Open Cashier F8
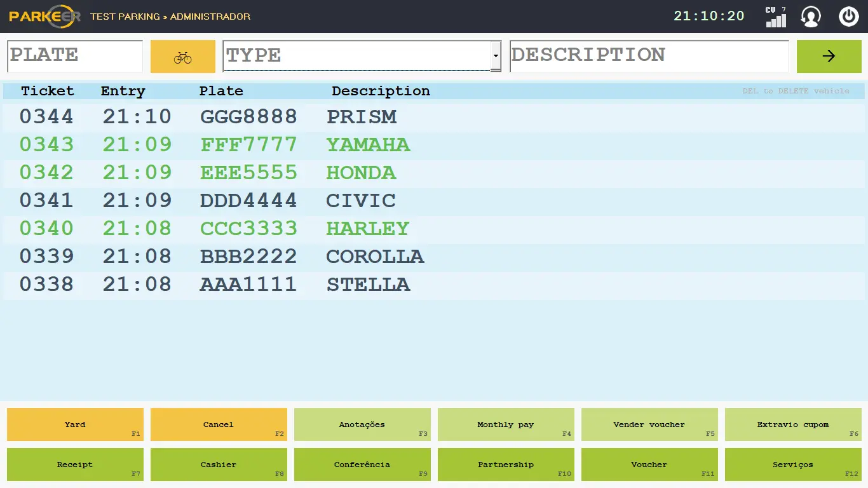Viewport: 868px width, 488px height. (219, 464)
